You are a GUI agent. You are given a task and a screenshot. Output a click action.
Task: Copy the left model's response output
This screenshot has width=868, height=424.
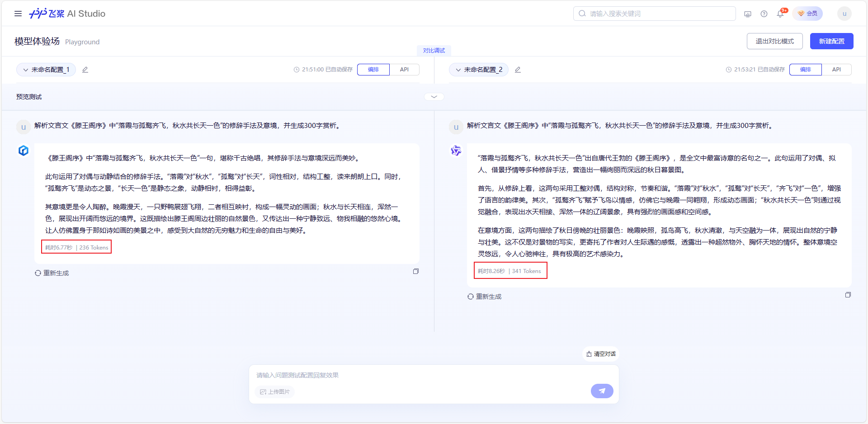415,271
